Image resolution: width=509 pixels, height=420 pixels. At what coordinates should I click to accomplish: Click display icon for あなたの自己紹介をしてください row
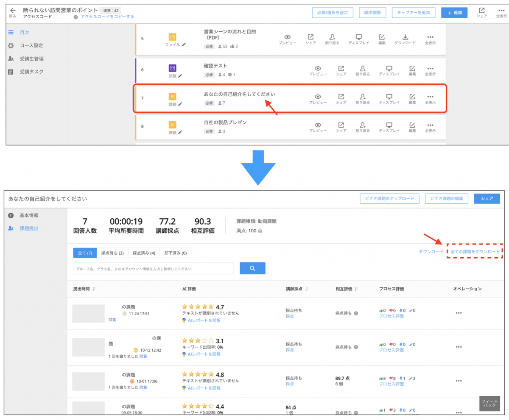pyautogui.click(x=389, y=99)
